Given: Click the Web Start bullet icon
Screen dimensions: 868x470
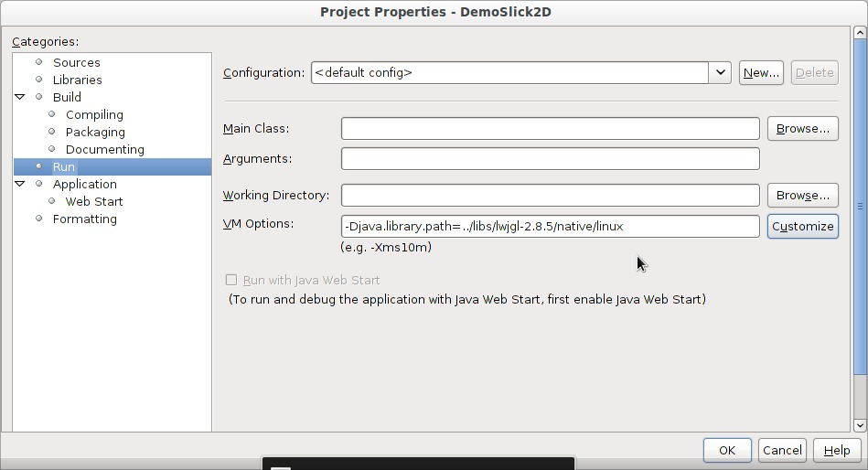Looking at the screenshot, I should point(52,201).
